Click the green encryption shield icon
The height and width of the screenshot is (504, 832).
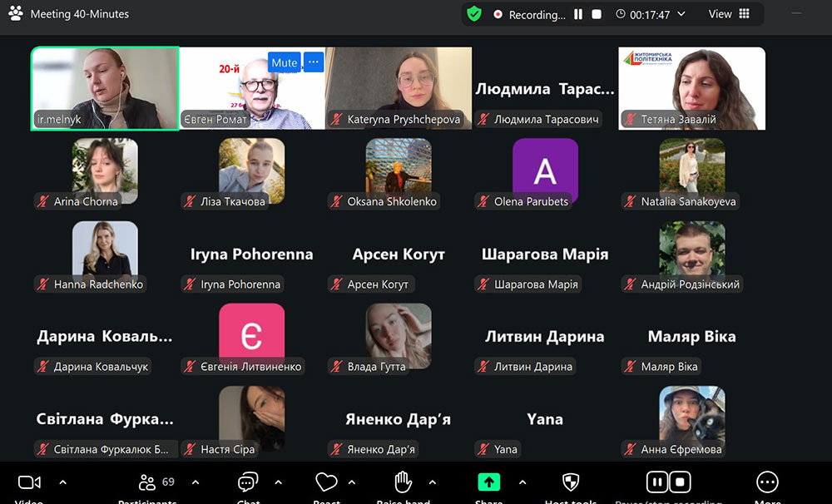point(474,14)
